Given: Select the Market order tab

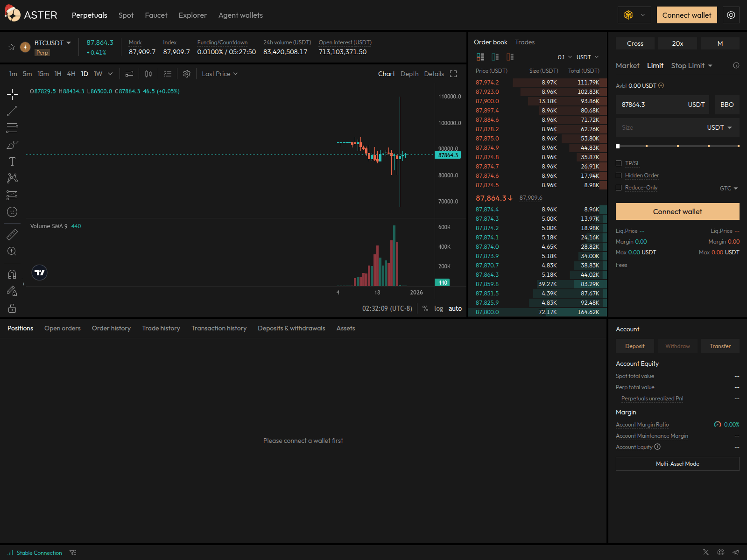Looking at the screenshot, I should click(627, 66).
